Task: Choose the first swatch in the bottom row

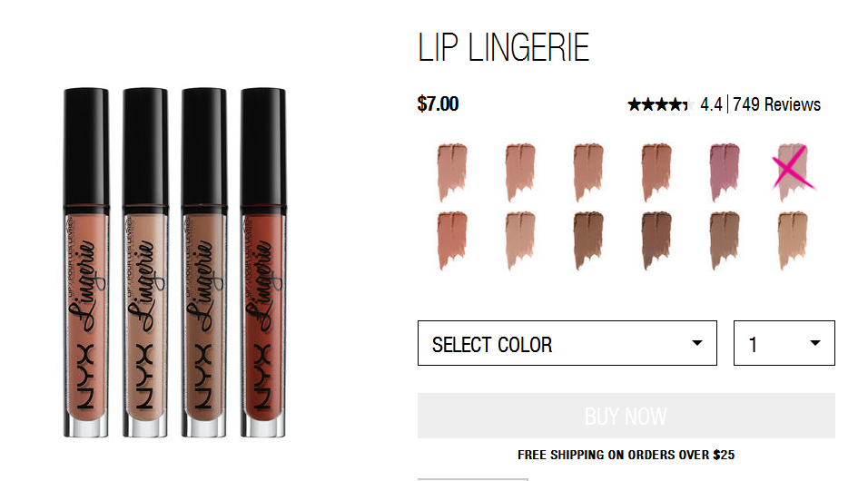Action: point(452,240)
